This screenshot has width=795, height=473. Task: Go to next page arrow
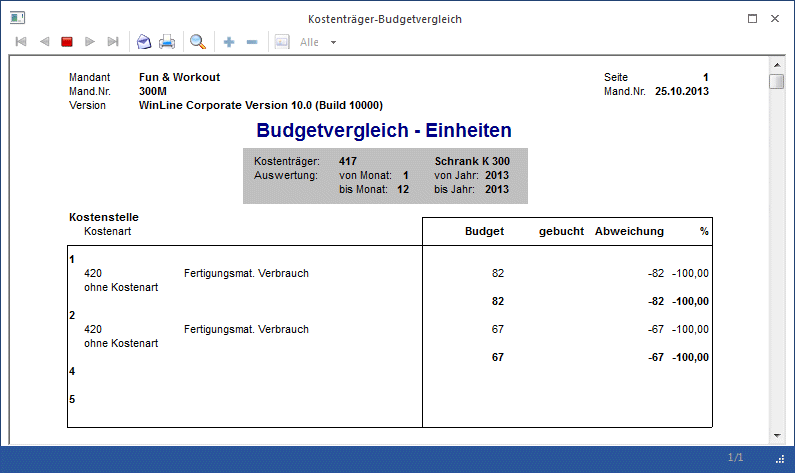(x=90, y=42)
